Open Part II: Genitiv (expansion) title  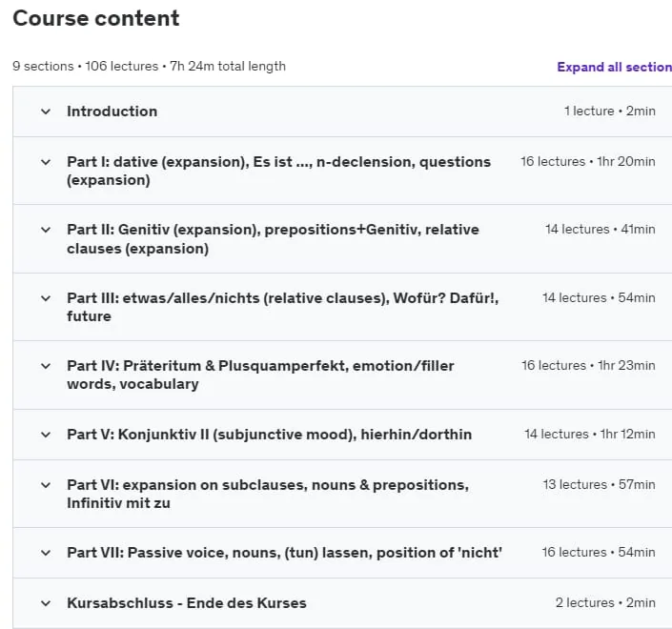pyautogui.click(x=273, y=239)
